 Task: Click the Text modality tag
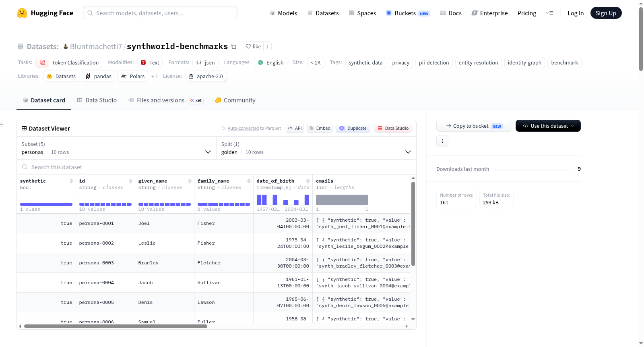pos(150,62)
